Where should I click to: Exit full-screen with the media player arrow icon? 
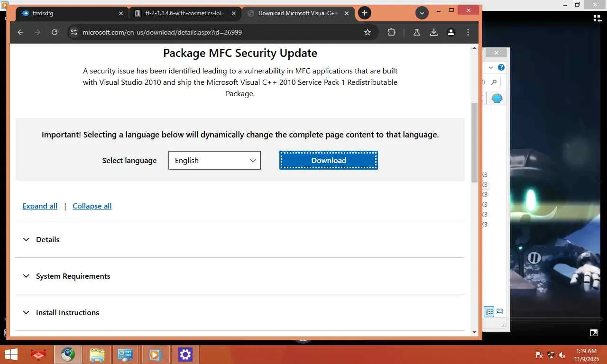(x=594, y=333)
